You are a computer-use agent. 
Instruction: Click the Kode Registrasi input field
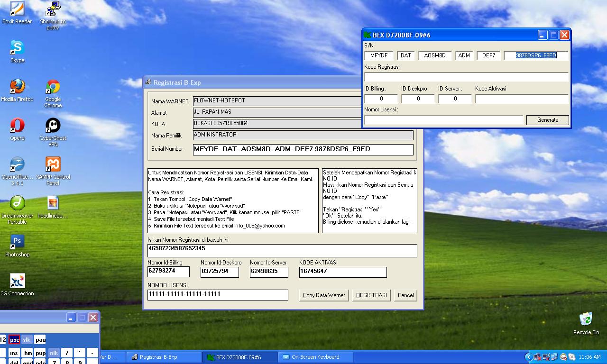coord(466,77)
